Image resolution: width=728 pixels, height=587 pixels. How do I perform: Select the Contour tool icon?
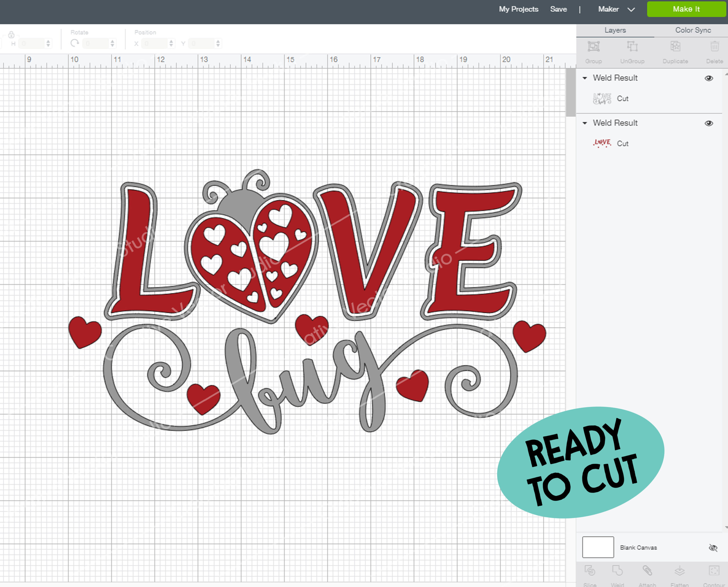714,571
